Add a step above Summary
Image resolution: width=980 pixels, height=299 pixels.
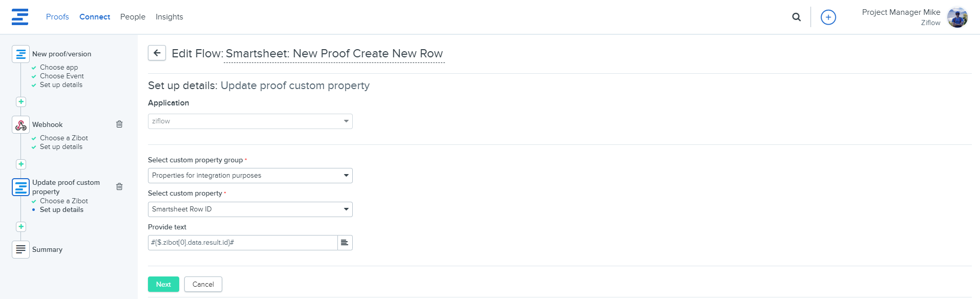pos(21,227)
